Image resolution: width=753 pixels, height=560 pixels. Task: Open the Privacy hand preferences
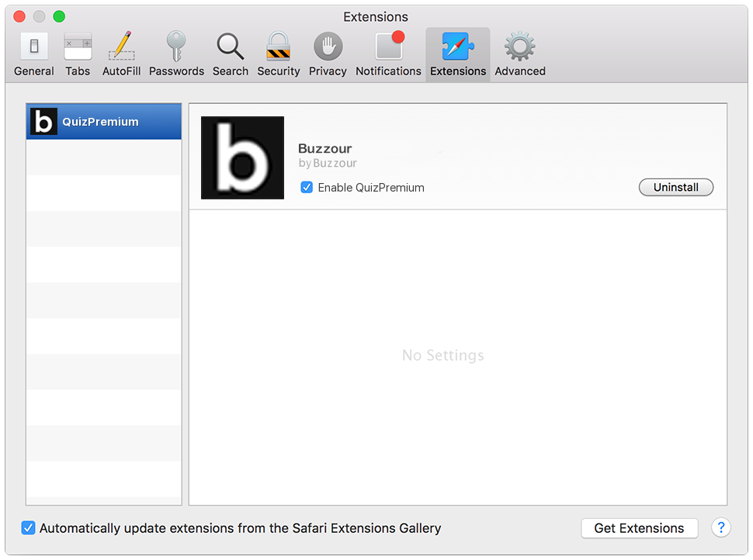coord(328,54)
